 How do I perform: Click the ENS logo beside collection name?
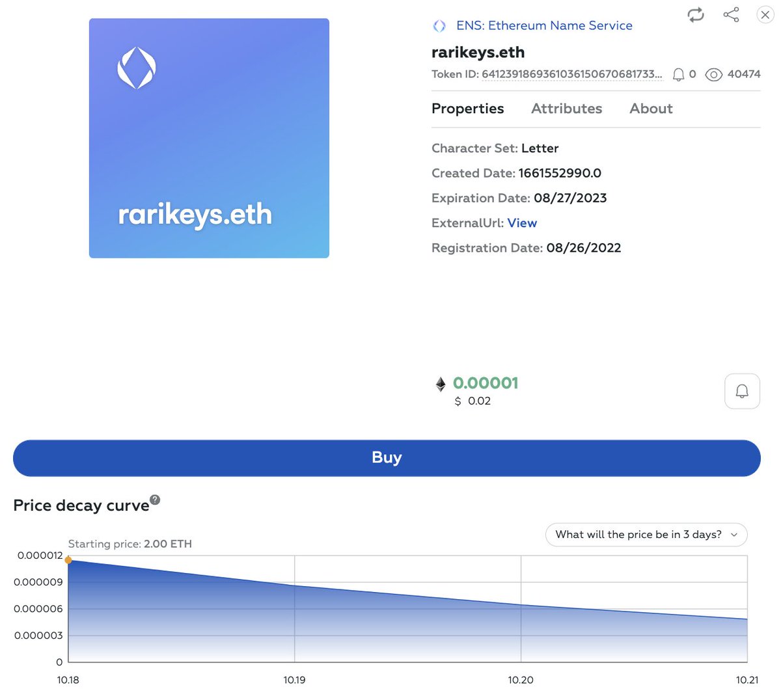point(439,26)
